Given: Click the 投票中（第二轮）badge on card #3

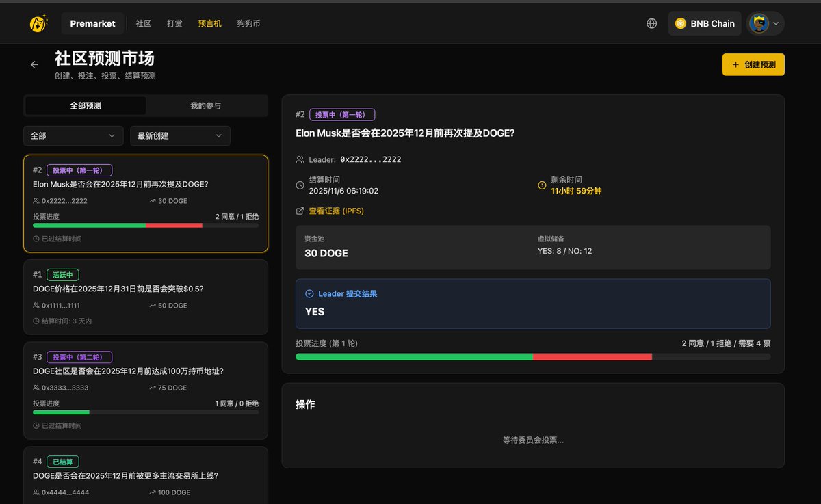Looking at the screenshot, I should click(79, 357).
